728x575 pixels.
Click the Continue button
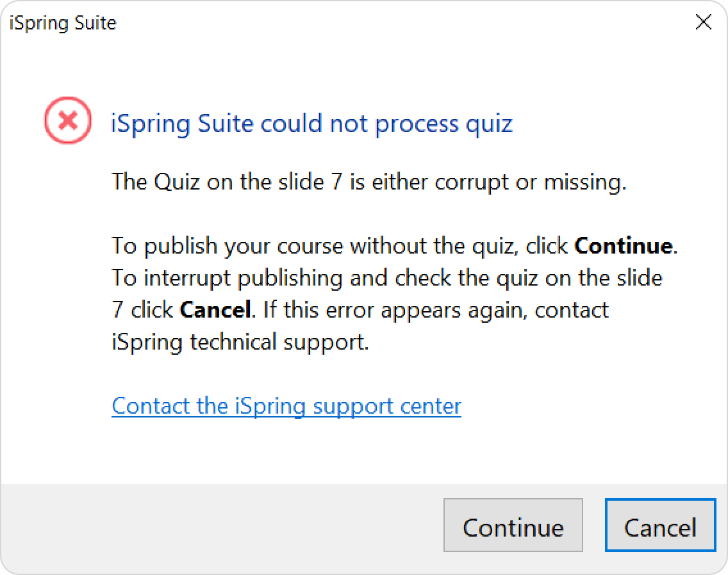pyautogui.click(x=513, y=525)
